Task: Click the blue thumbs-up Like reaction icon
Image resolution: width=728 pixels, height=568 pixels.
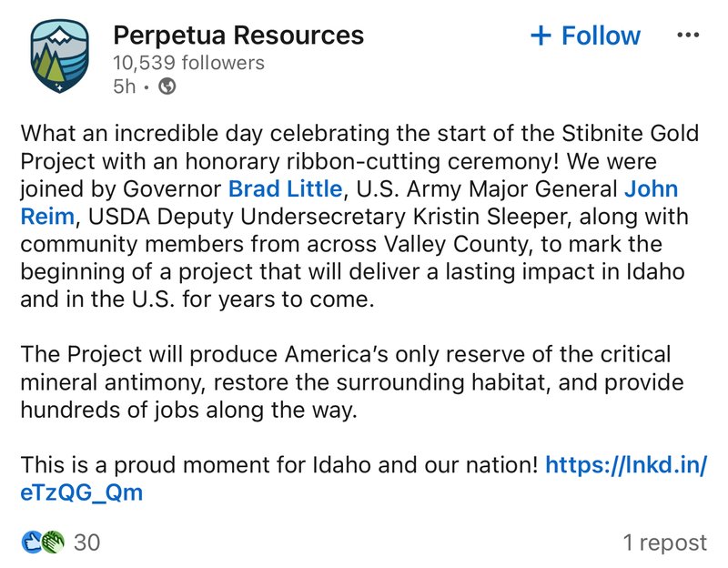Action: 32,543
